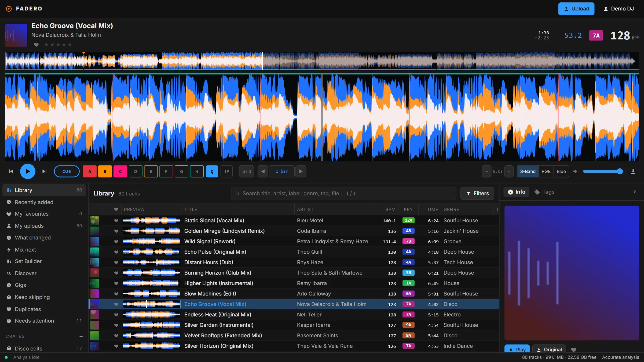Toggle the Q quantize button
644x362 pixels.
212,171
